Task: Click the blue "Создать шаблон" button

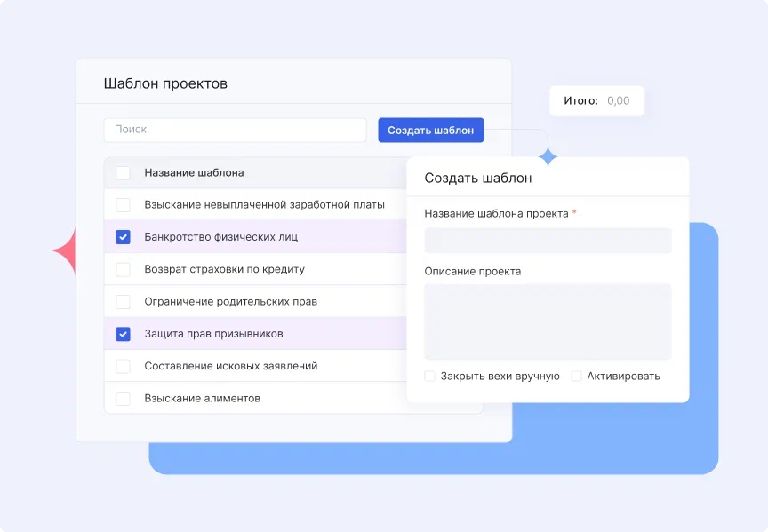Action: pyautogui.click(x=430, y=130)
